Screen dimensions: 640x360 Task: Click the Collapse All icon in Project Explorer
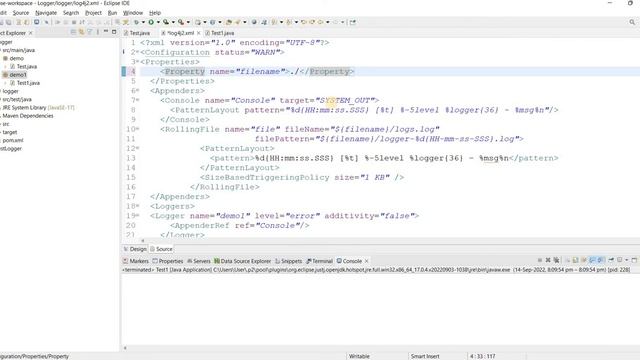73,32
